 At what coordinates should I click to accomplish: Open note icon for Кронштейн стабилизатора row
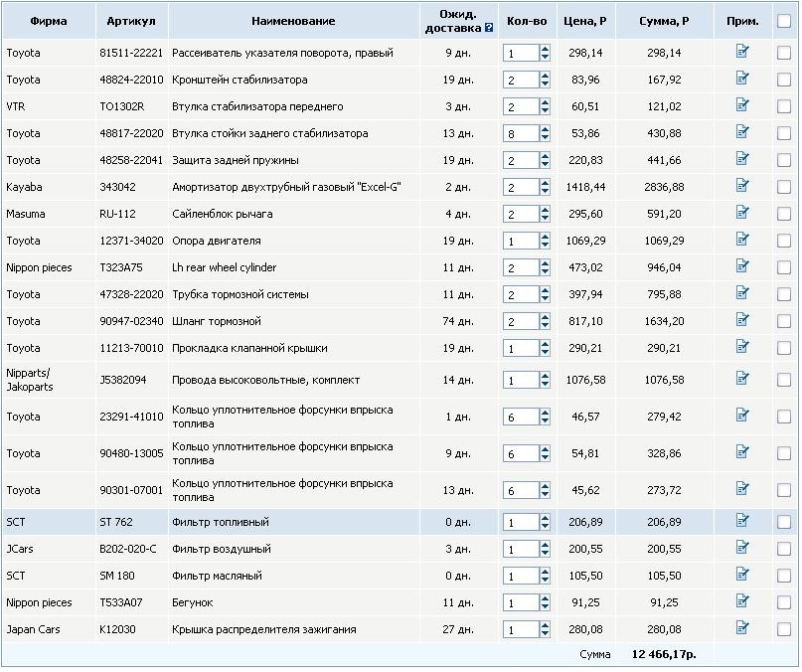pyautogui.click(x=742, y=79)
